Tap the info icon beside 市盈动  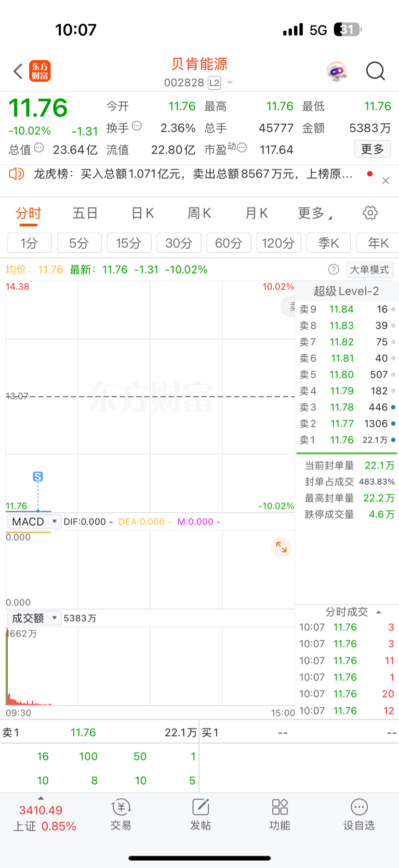pyautogui.click(x=242, y=148)
